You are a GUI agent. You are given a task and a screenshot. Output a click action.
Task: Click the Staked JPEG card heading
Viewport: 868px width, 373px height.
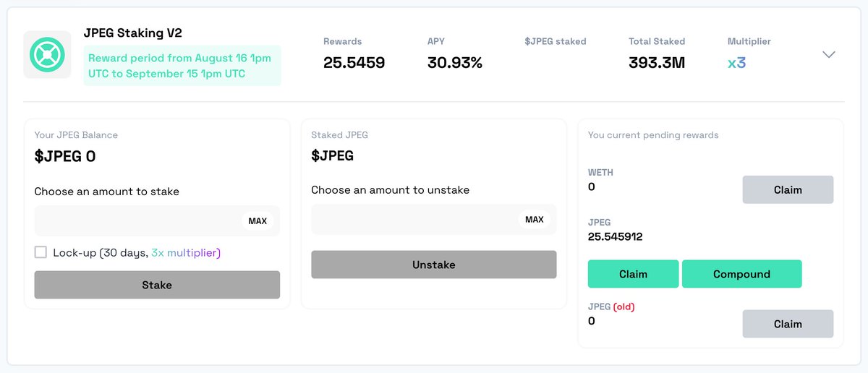click(339, 135)
